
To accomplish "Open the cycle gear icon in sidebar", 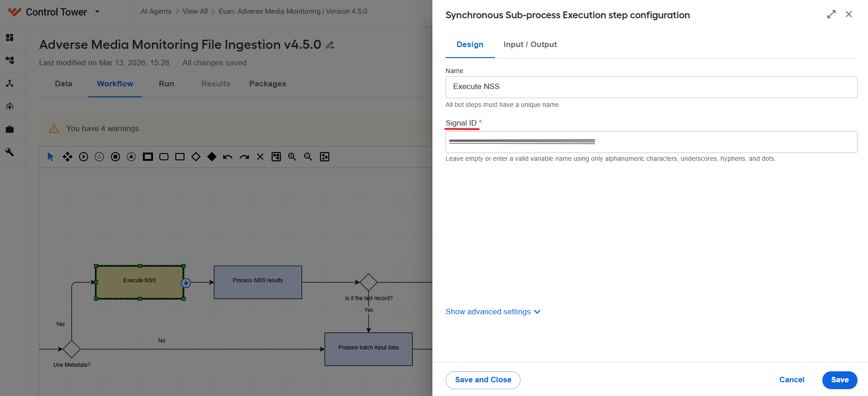I will (10, 106).
